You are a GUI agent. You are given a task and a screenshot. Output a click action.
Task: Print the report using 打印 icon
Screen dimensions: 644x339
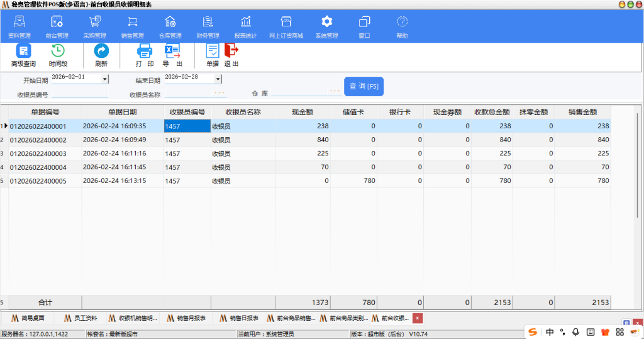click(x=145, y=55)
